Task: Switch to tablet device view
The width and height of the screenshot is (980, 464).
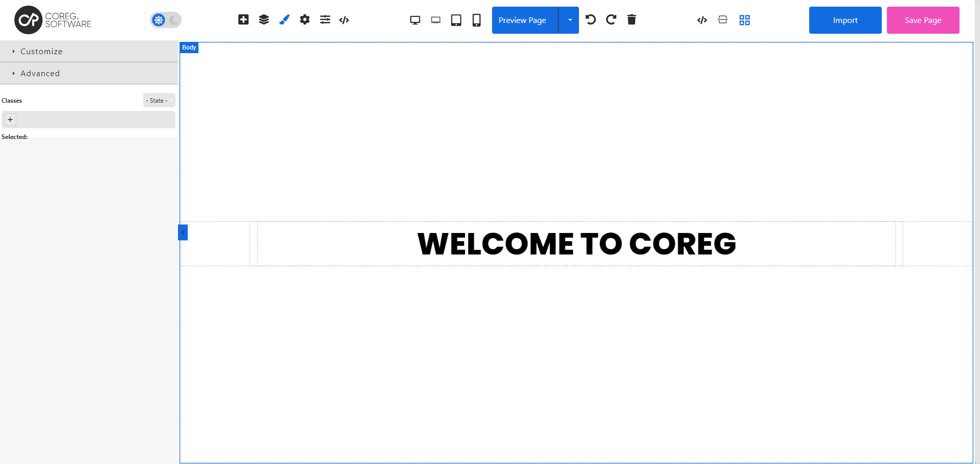Action: [x=456, y=20]
